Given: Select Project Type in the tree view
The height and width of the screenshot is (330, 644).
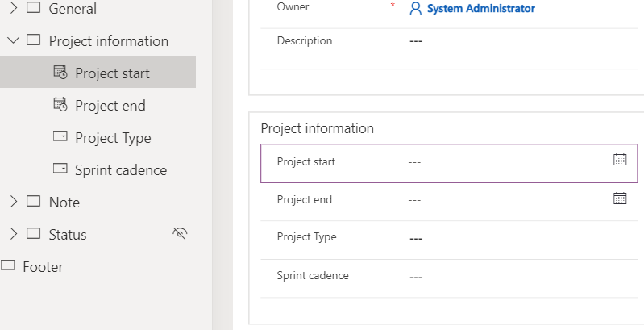Looking at the screenshot, I should (113, 138).
